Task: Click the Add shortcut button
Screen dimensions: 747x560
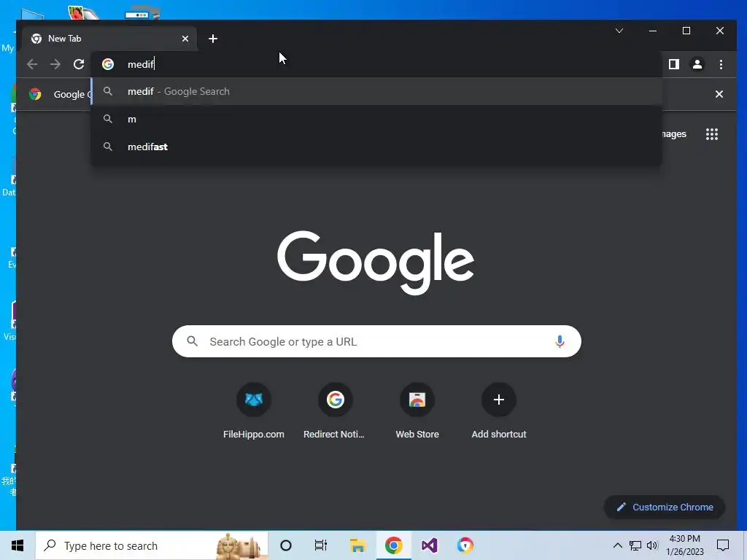Action: pos(499,412)
